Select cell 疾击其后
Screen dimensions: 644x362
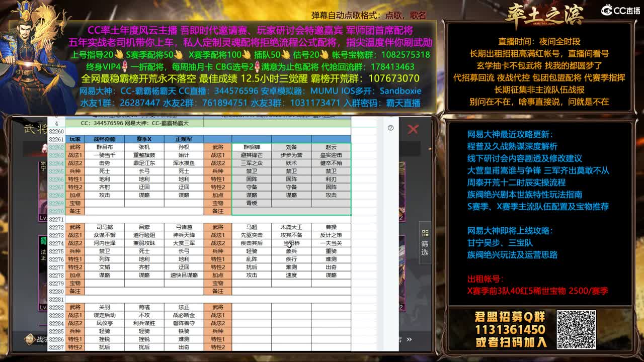(x=252, y=243)
